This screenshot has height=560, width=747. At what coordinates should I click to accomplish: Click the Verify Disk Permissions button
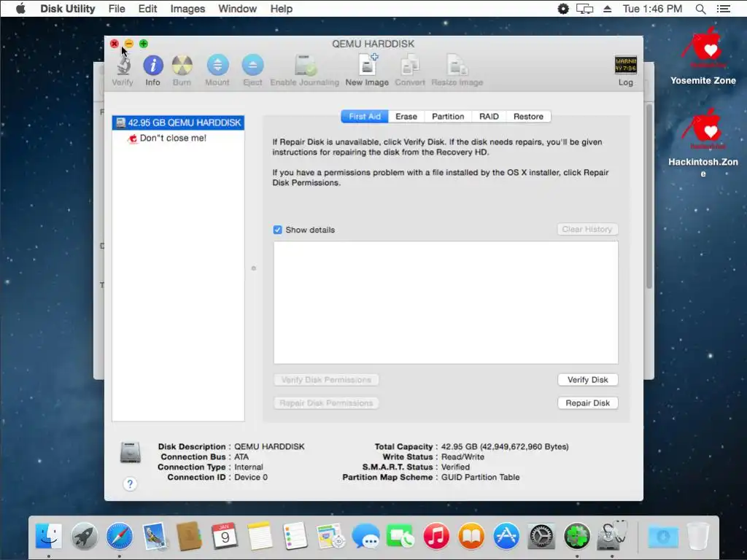pos(326,379)
